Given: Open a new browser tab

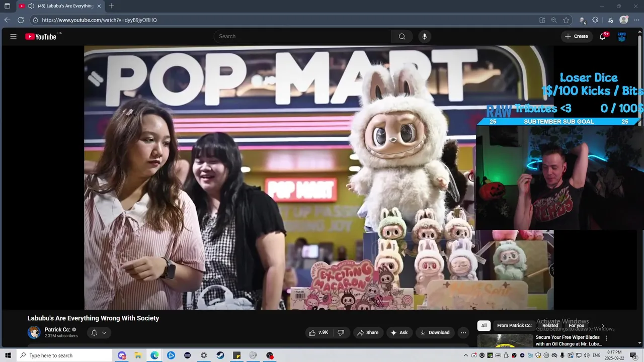Looking at the screenshot, I should (111, 6).
